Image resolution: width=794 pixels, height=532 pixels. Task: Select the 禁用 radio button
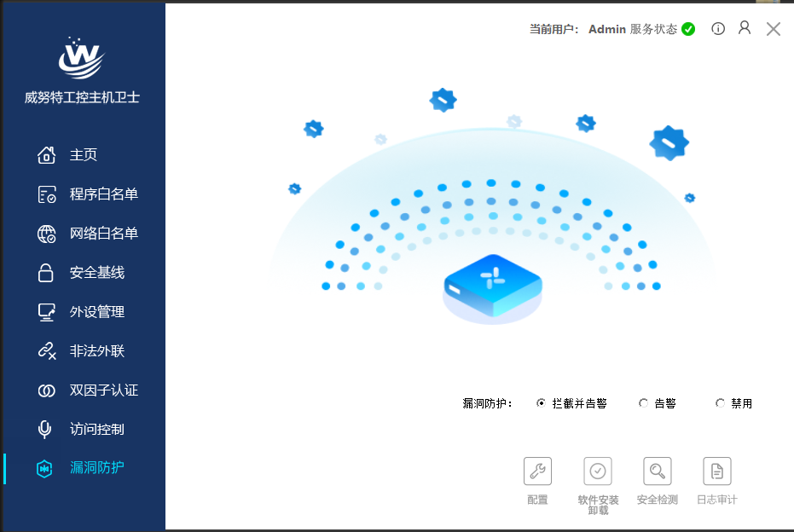point(720,403)
